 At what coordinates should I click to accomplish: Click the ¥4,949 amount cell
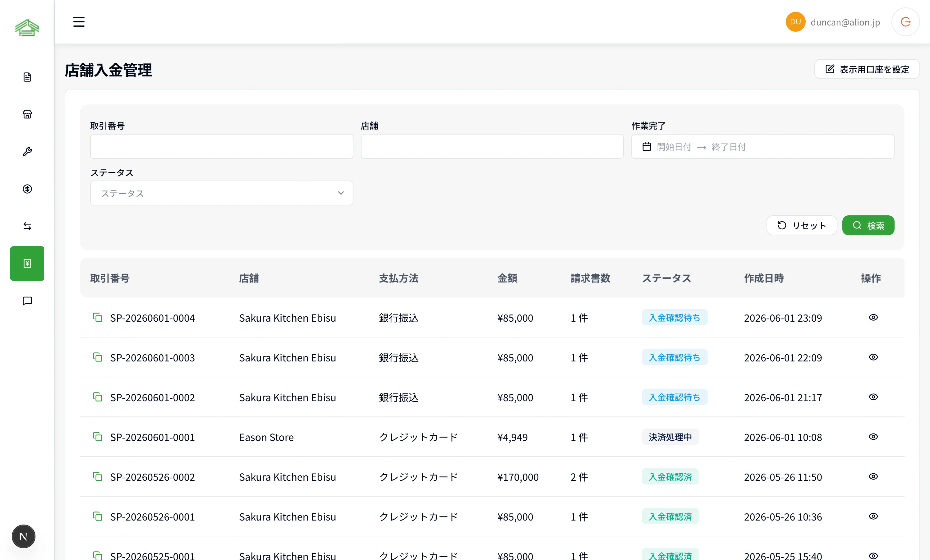point(512,437)
